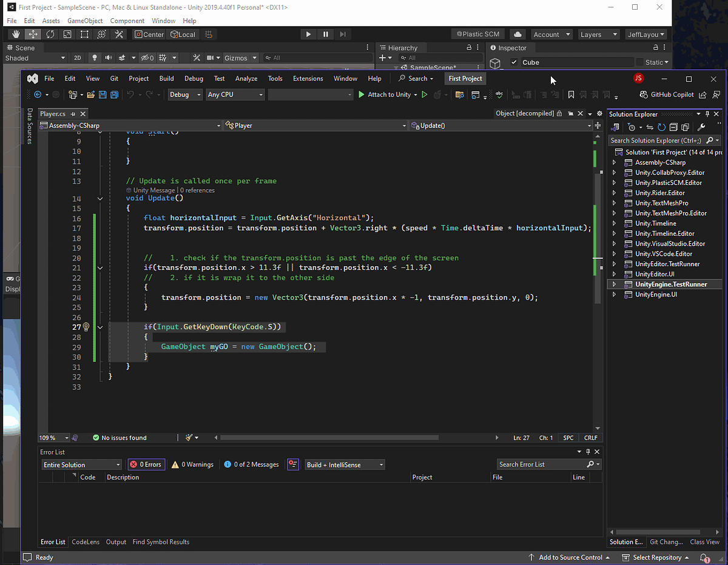Image resolution: width=728 pixels, height=565 pixels.
Task: Open the Update() member dropdown
Action: pos(500,125)
